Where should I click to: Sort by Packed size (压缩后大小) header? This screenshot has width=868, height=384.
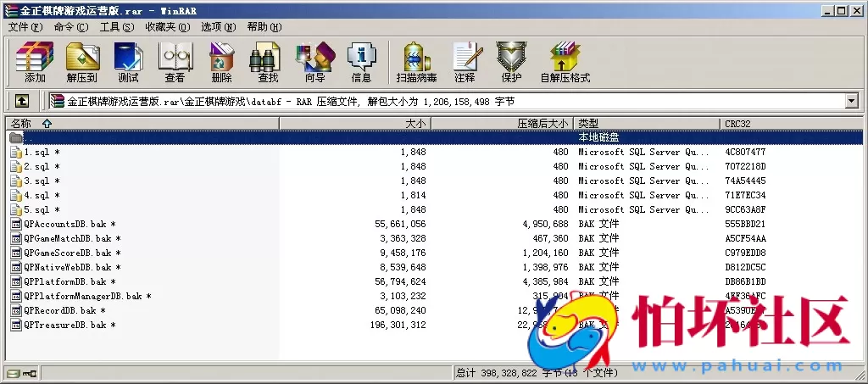503,124
